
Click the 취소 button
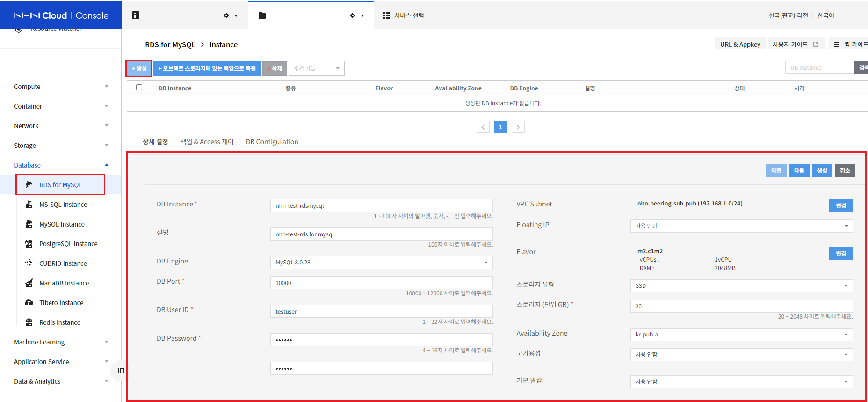pyautogui.click(x=845, y=171)
